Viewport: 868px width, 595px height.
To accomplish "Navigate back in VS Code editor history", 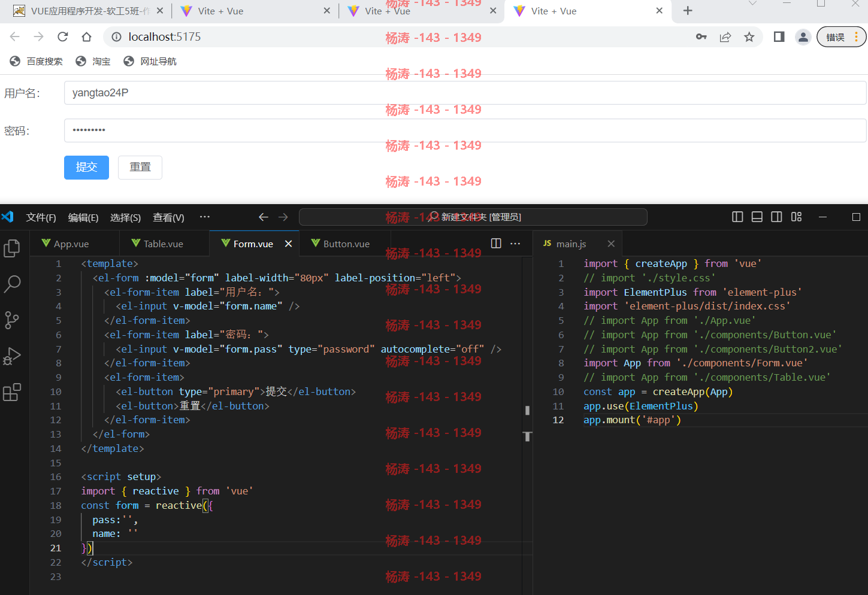I will click(263, 217).
